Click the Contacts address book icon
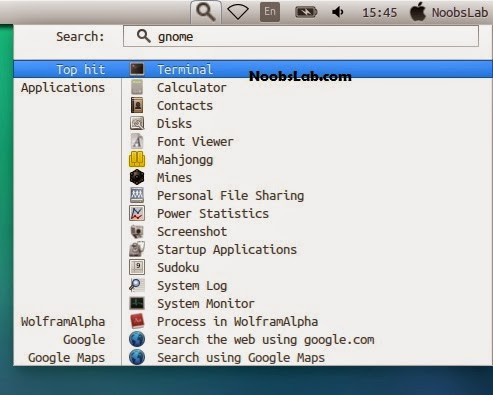The image size is (493, 395). (137, 105)
